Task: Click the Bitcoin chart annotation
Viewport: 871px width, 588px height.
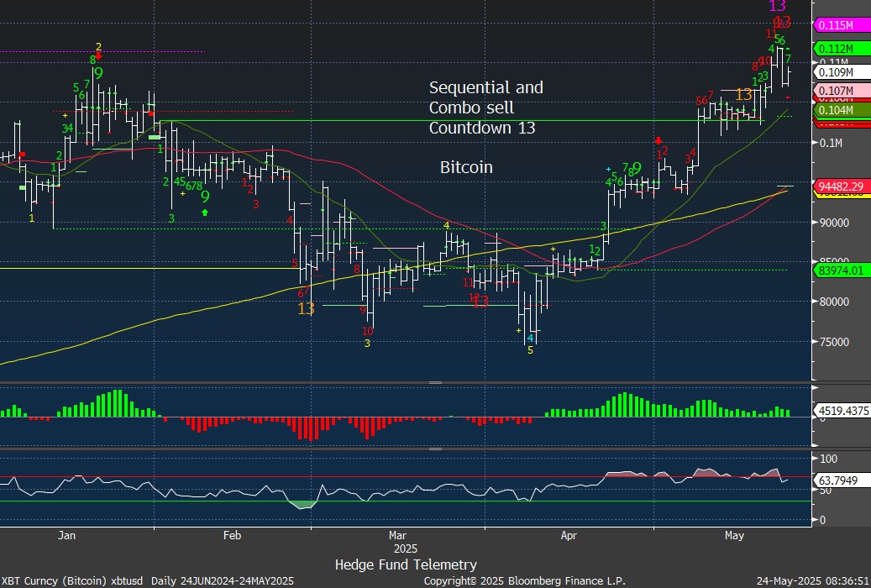Action: [x=467, y=167]
